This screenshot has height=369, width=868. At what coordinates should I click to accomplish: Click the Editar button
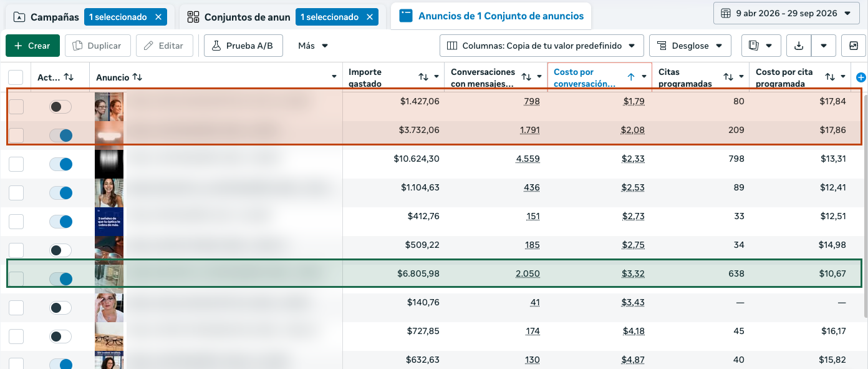pos(164,46)
